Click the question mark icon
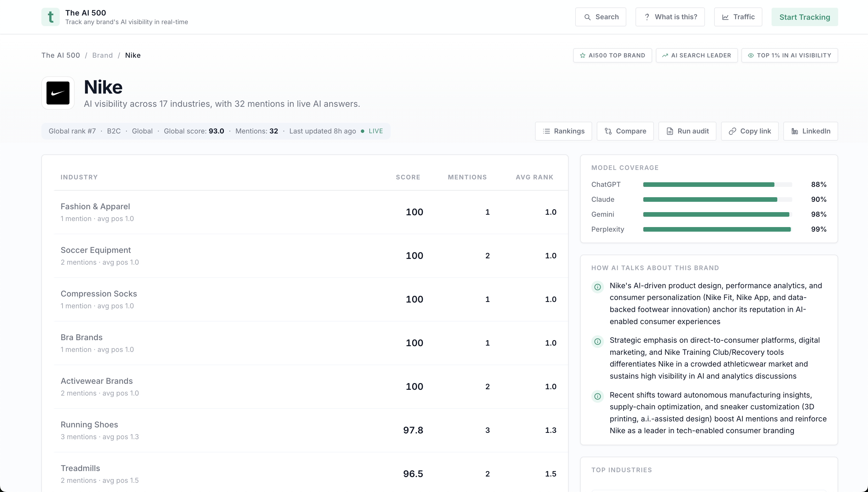 [x=647, y=17]
